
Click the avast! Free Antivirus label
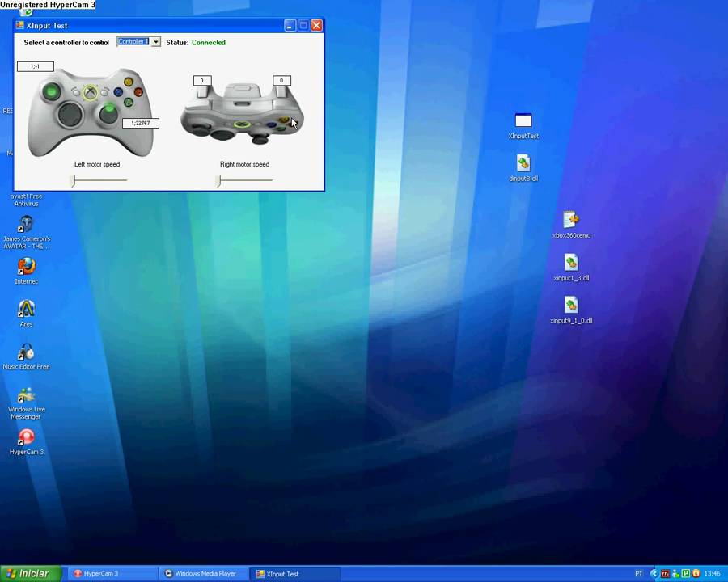(27, 200)
